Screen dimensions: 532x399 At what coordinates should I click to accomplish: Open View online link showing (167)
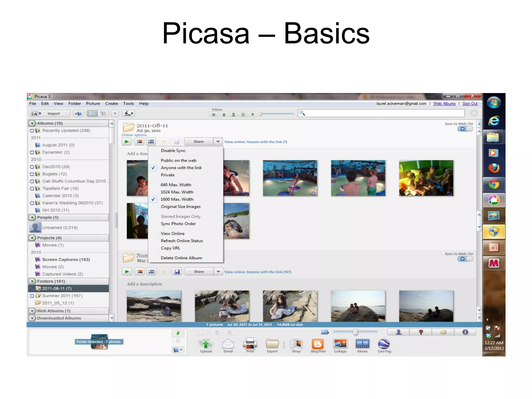point(258,272)
